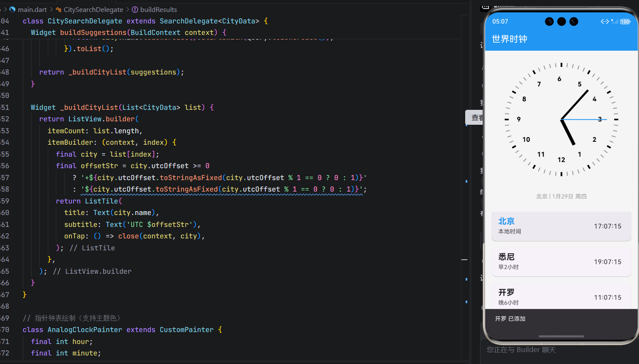Click the phone home gesture bar
Screen dimensions: 639x364
(561, 336)
